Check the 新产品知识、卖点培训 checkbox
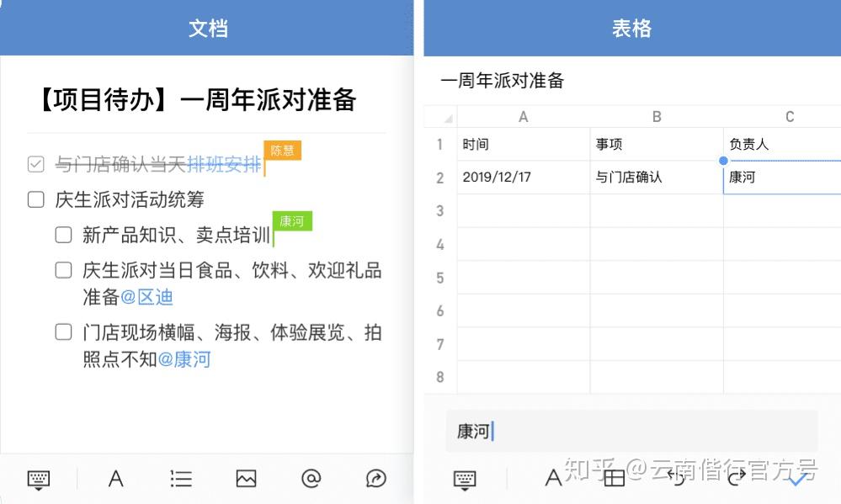Screen dimensions: 841x504 64,235
